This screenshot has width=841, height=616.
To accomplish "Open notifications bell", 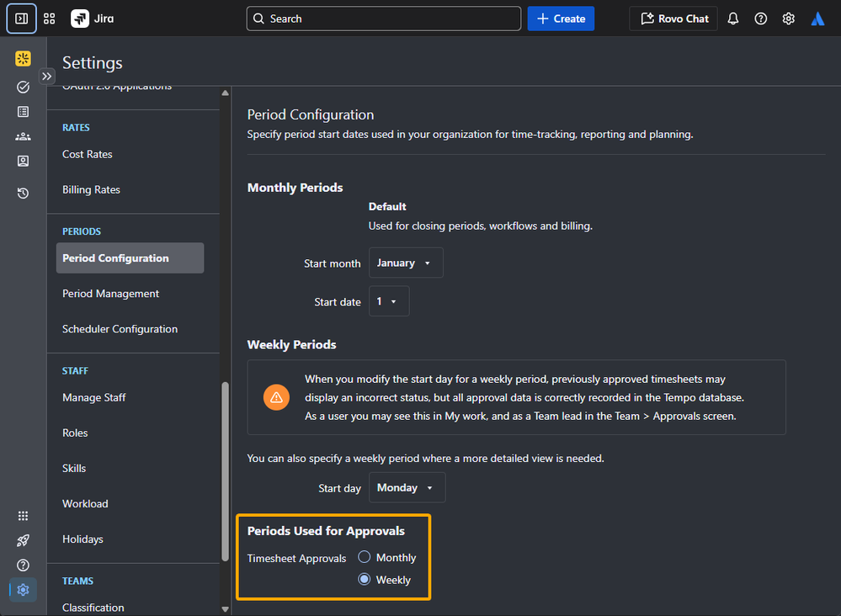I will pos(732,19).
